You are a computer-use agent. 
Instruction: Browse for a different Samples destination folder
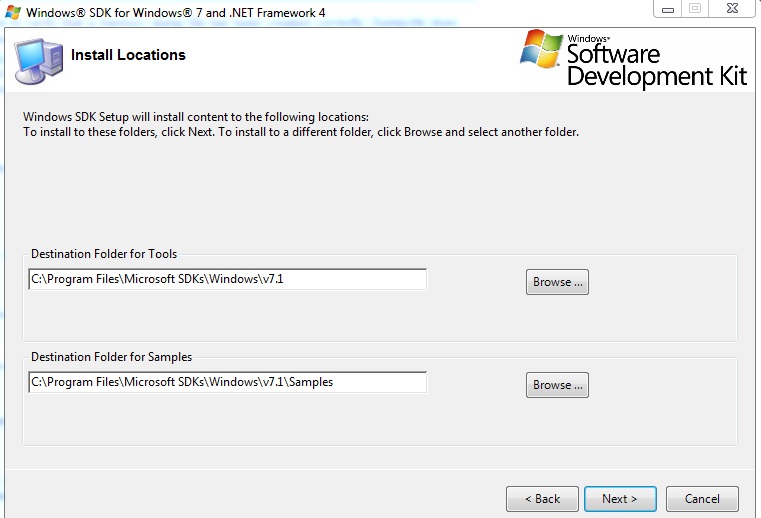coord(557,385)
